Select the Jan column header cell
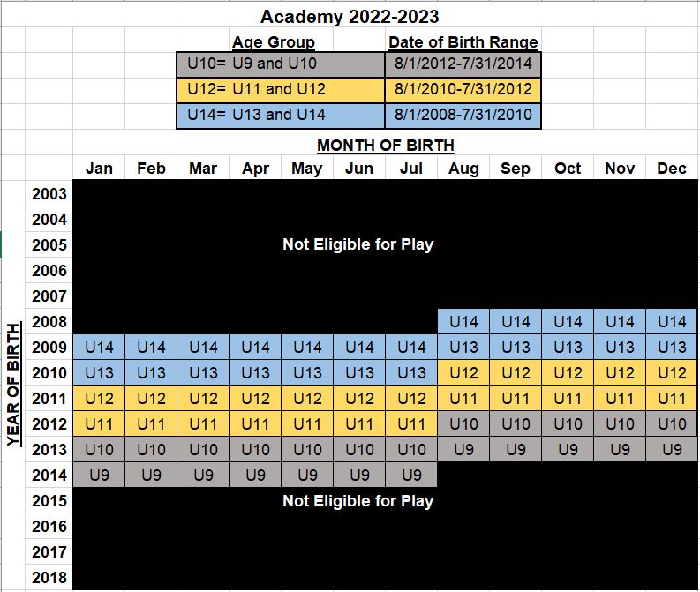The width and height of the screenshot is (700, 592). pyautogui.click(x=99, y=169)
